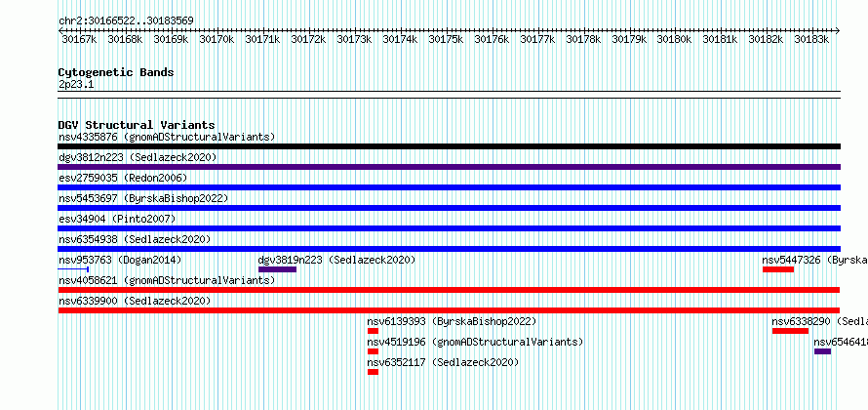Click the 30180k ruler position label

pos(675,39)
